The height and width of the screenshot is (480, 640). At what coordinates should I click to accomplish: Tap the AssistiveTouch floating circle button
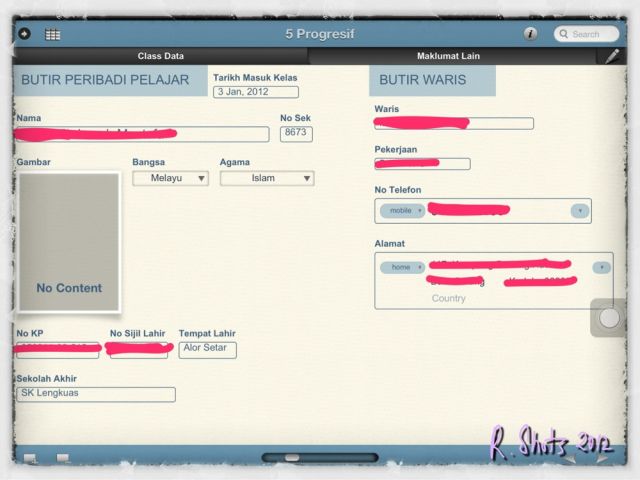coord(609,318)
